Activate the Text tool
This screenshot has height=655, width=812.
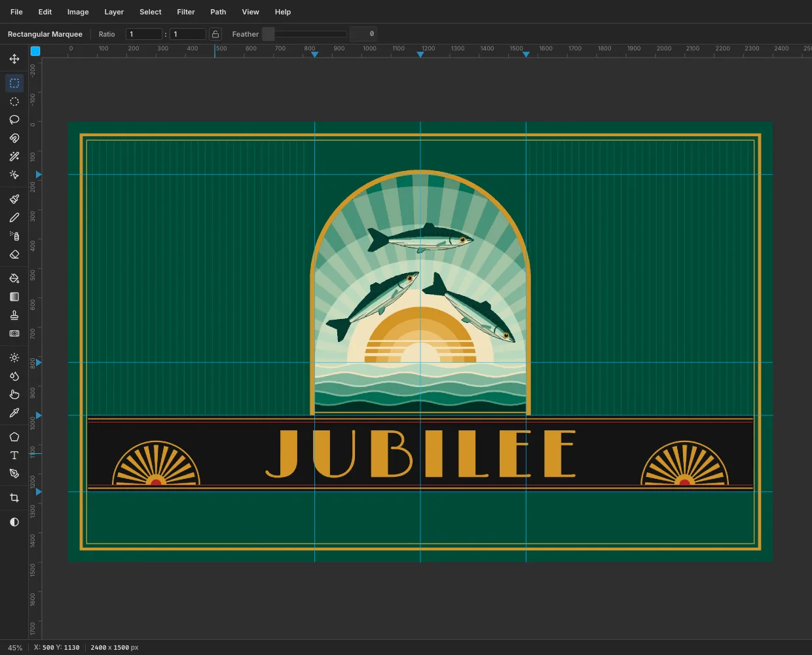point(14,455)
